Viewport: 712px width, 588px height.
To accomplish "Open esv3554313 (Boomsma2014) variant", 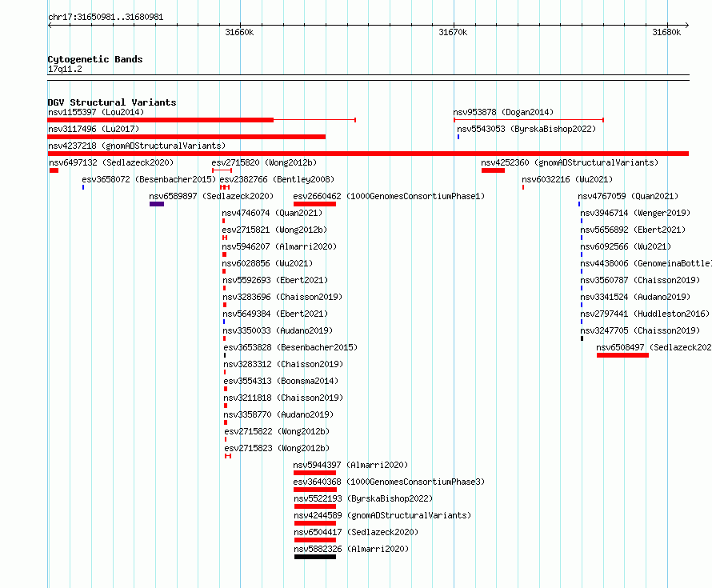I will coord(281,381).
